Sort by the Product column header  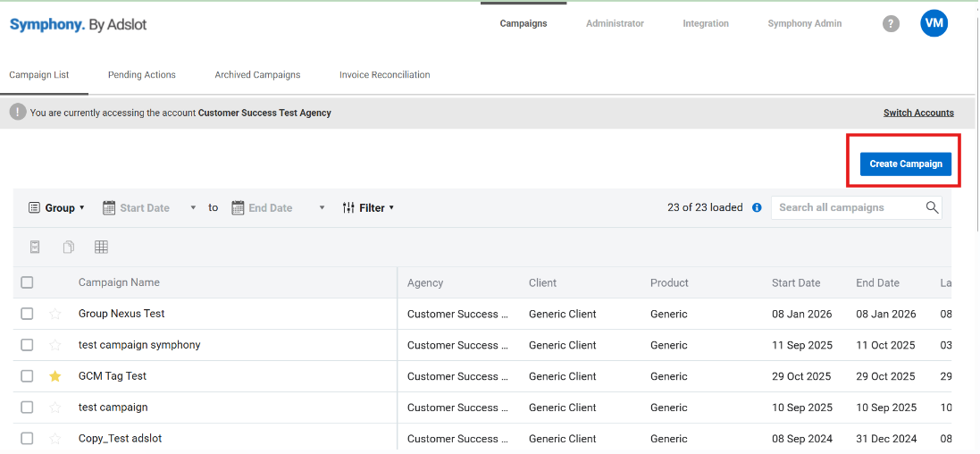(669, 282)
